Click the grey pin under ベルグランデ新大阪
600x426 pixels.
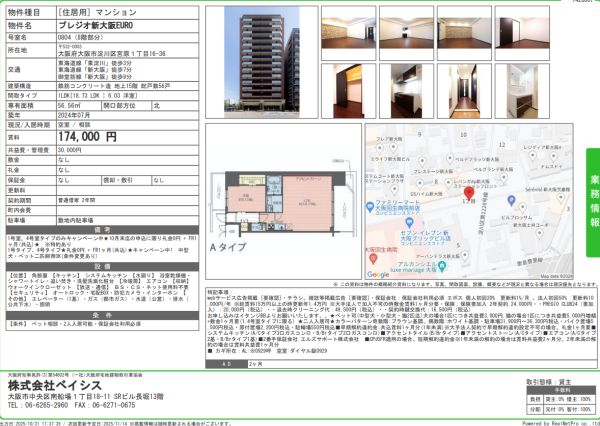coord(504,177)
